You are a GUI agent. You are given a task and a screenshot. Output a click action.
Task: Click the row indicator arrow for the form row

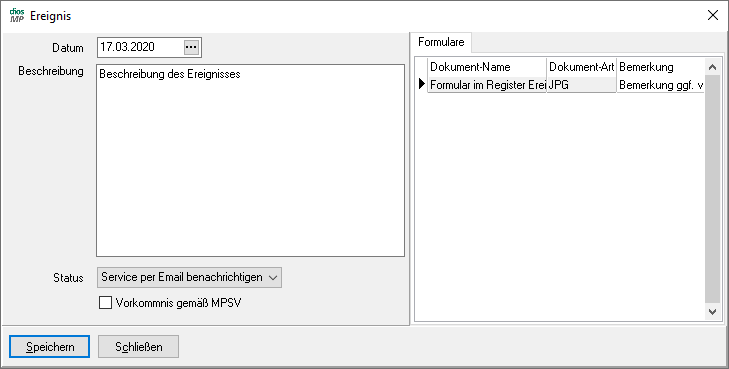[x=422, y=84]
